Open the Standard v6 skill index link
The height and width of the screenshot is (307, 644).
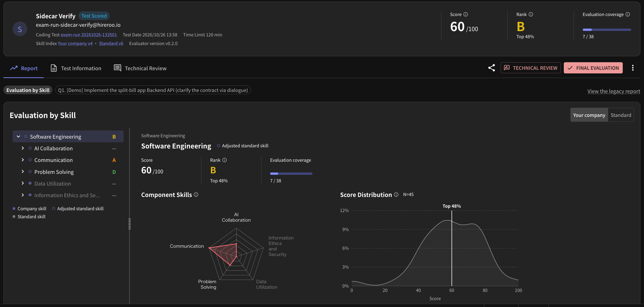[x=111, y=43]
